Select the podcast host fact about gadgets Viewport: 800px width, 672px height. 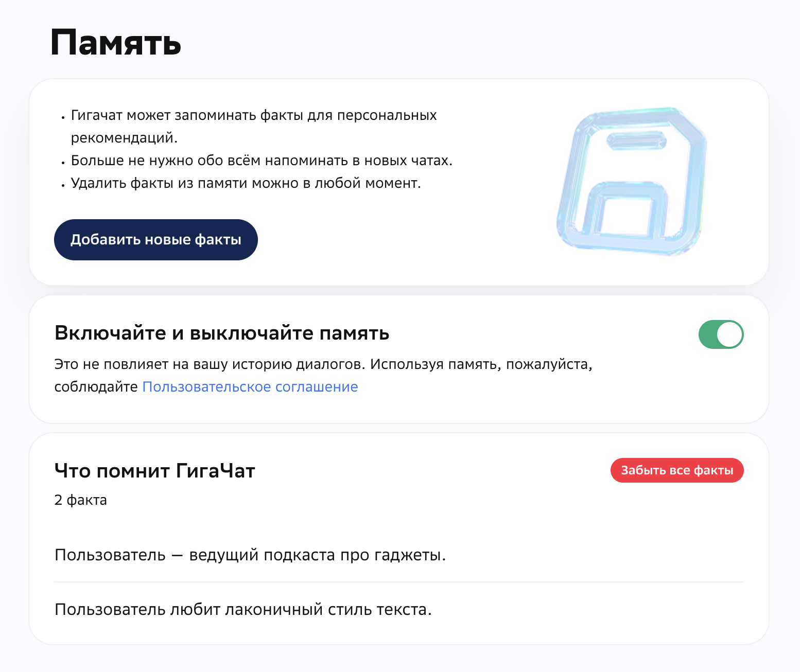click(250, 555)
